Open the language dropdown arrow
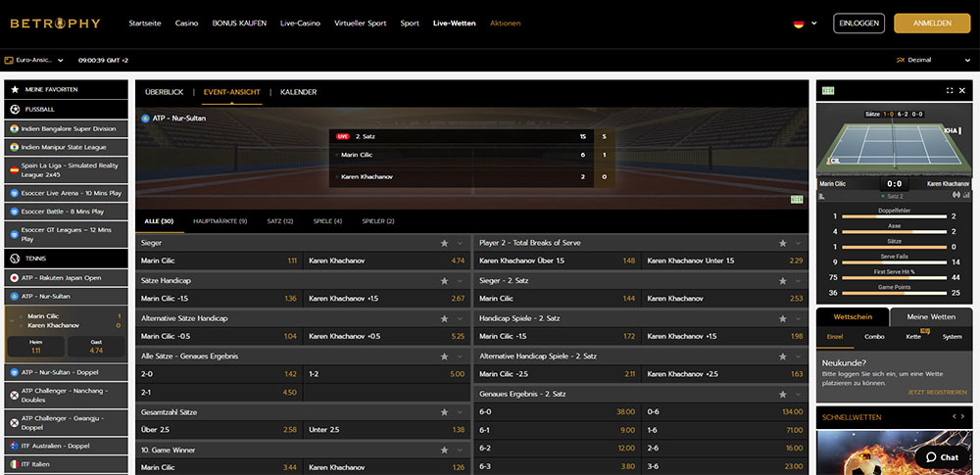The height and width of the screenshot is (475, 980). [x=813, y=24]
